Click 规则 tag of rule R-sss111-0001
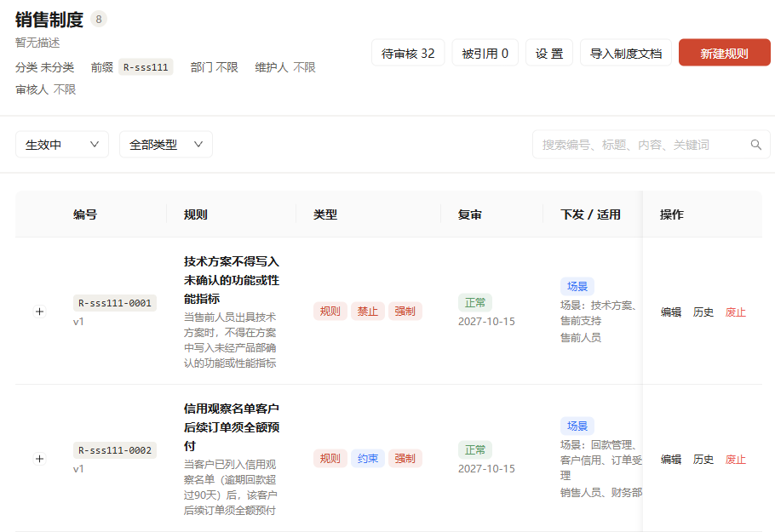 click(330, 312)
